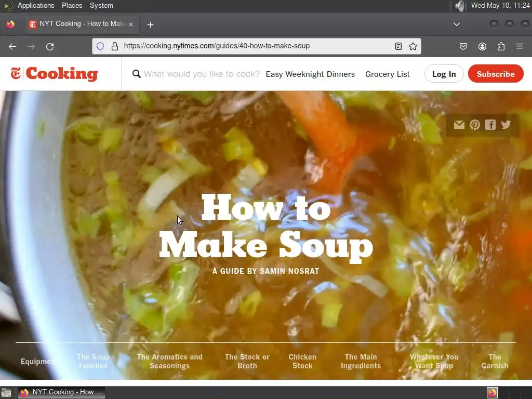Open the Firefox account icon
532x399 pixels.
[x=482, y=46]
